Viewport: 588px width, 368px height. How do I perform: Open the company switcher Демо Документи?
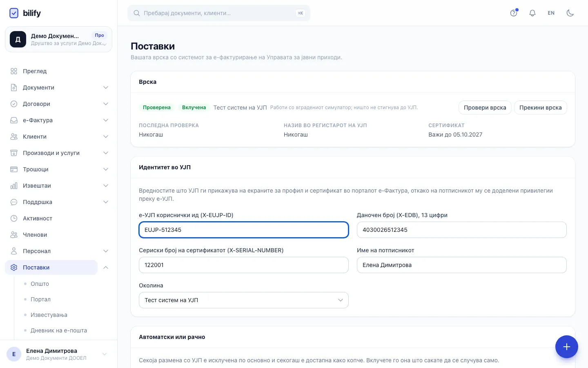(x=58, y=39)
